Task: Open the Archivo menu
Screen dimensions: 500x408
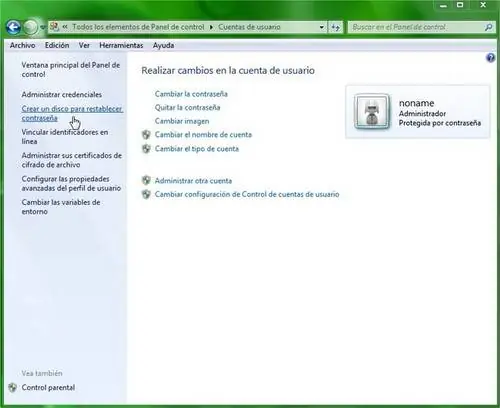Action: [22, 45]
